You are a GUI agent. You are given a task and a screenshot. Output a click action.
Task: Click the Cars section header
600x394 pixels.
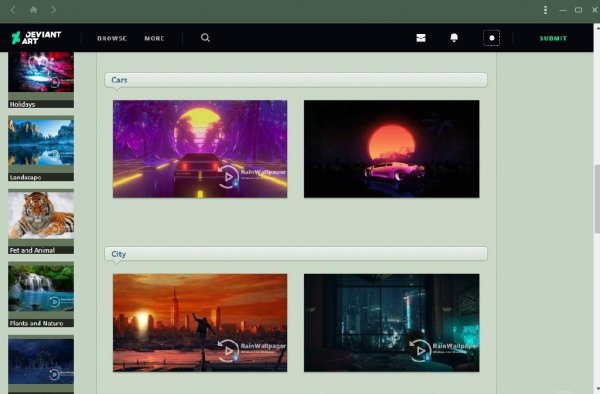[x=296, y=80]
